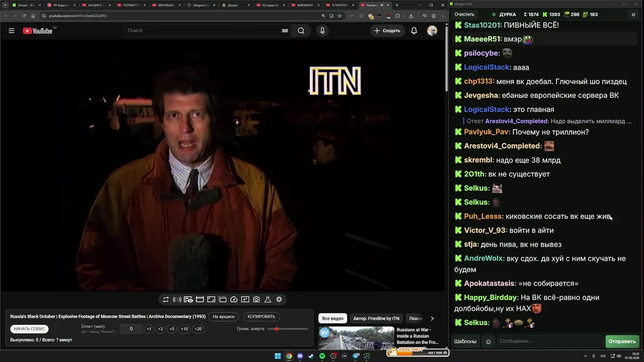644x362 pixels.
Task: Open Steam from the taskbar
Action: click(311, 356)
